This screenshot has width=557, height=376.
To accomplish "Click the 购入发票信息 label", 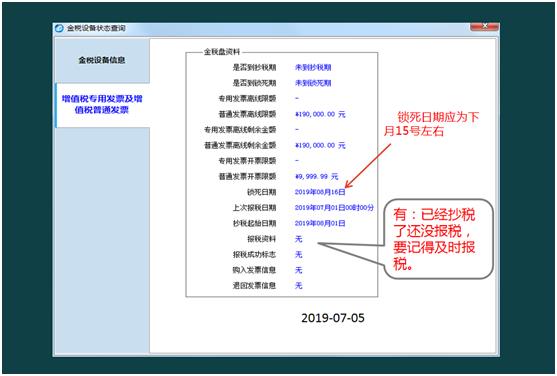I will click(x=254, y=270).
